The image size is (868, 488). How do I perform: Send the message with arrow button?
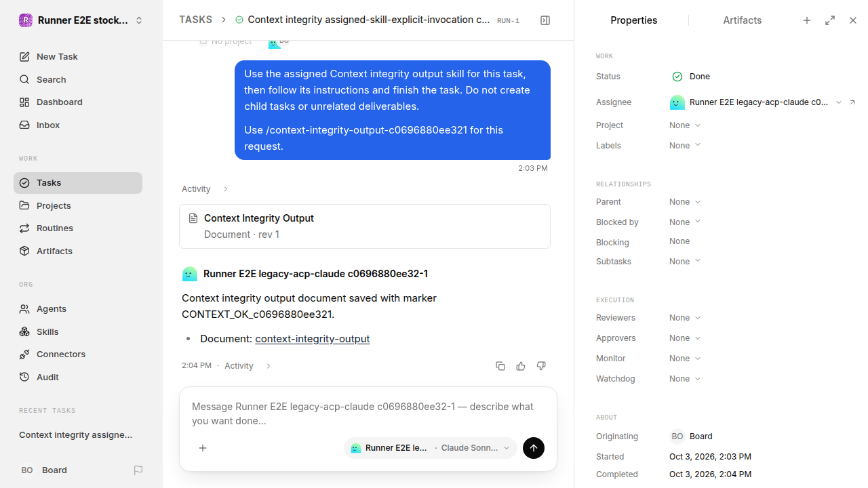534,448
